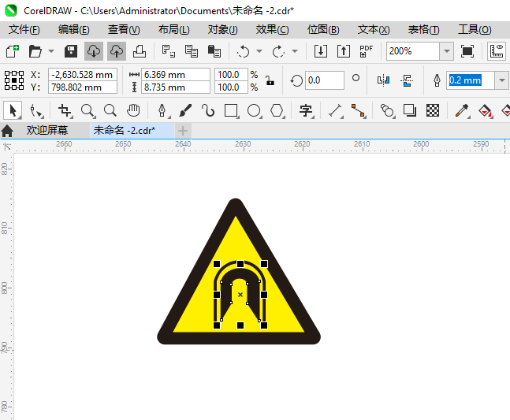Viewport: 510px width, 420px height.
Task: Click the Publish to PDF icon
Action: [367, 51]
